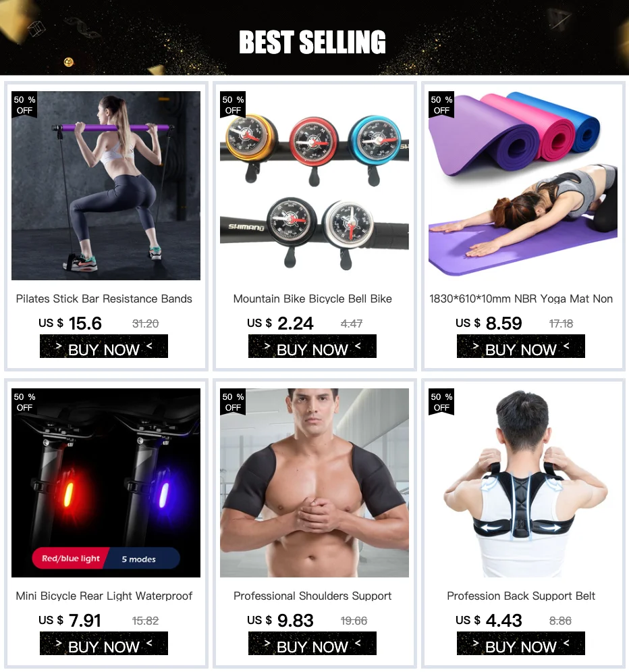Click the 50% OFF badge on Rear Light
Viewport: 629px width, 672px height.
tap(24, 402)
